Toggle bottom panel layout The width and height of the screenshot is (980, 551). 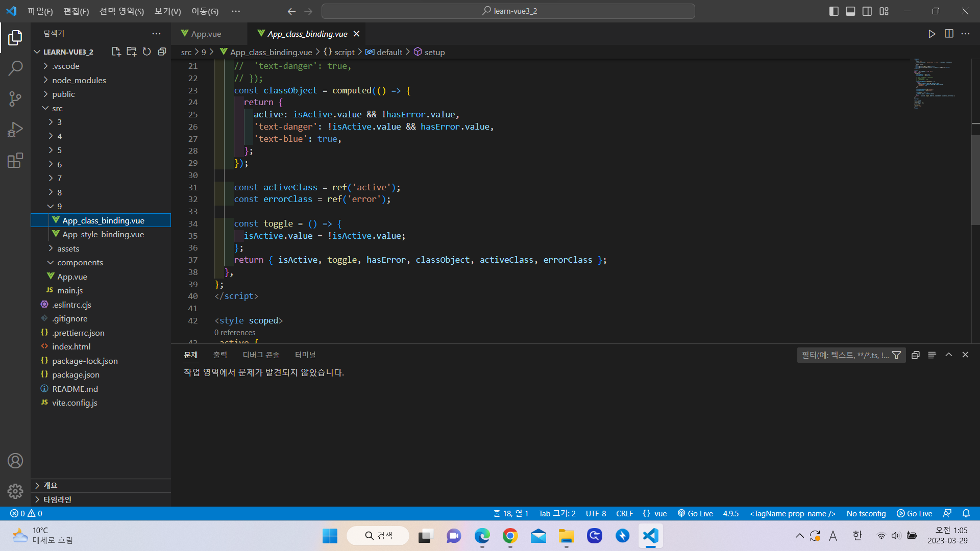(x=850, y=11)
